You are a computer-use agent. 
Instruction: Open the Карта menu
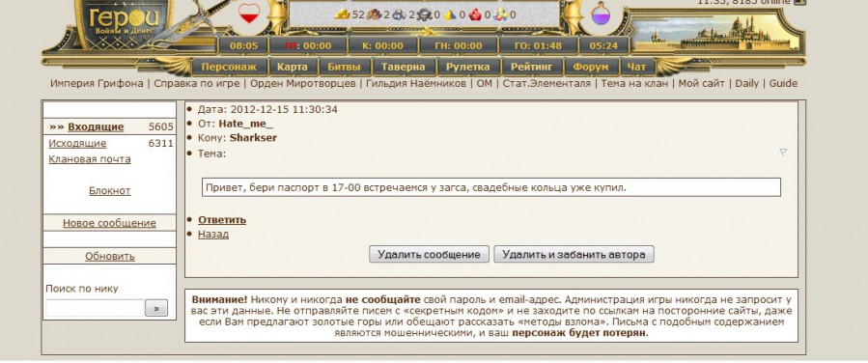pos(292,67)
